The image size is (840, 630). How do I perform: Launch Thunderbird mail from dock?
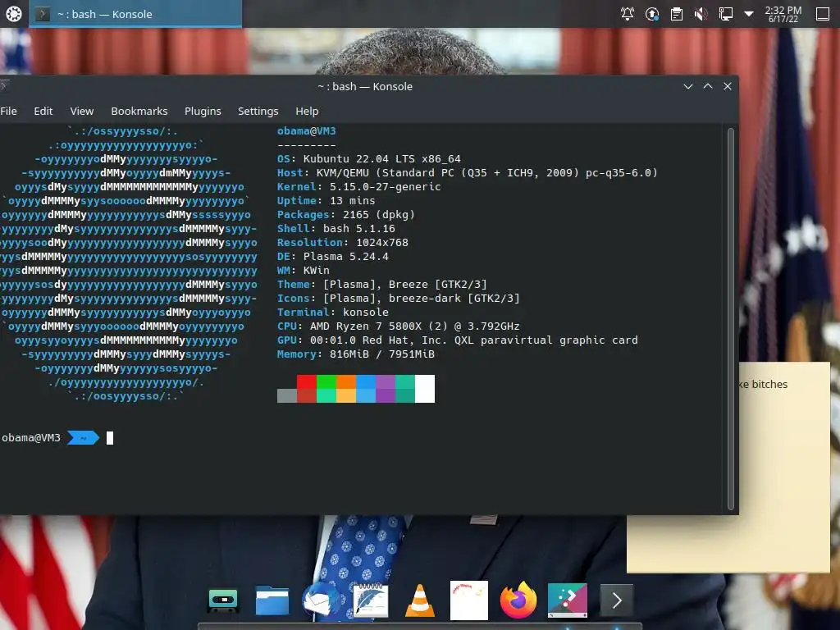[x=321, y=600]
